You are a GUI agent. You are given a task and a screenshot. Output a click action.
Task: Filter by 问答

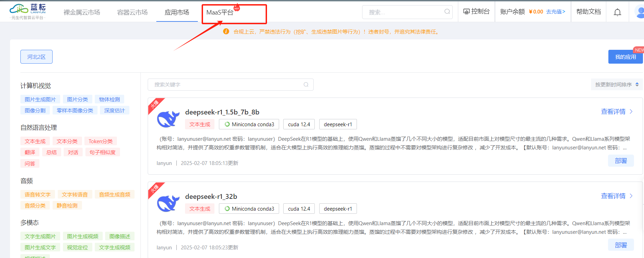pyautogui.click(x=30, y=163)
